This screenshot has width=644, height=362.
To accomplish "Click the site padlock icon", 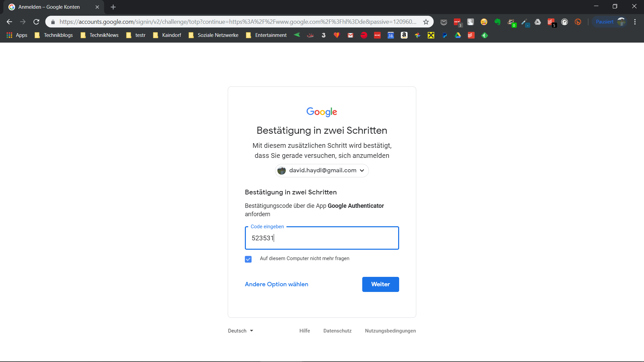I will pyautogui.click(x=53, y=22).
